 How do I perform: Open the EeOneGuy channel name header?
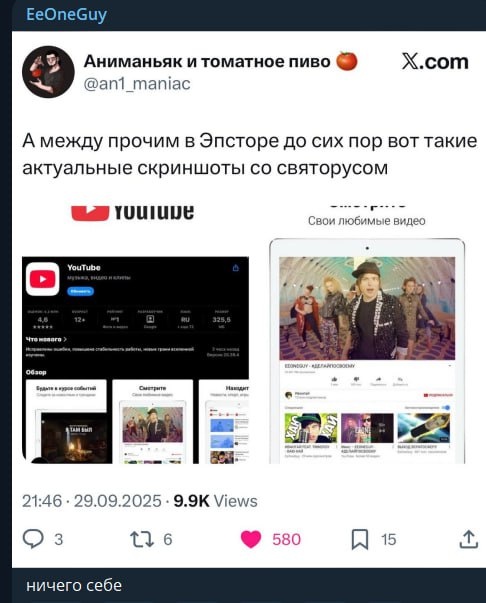pyautogui.click(x=66, y=15)
